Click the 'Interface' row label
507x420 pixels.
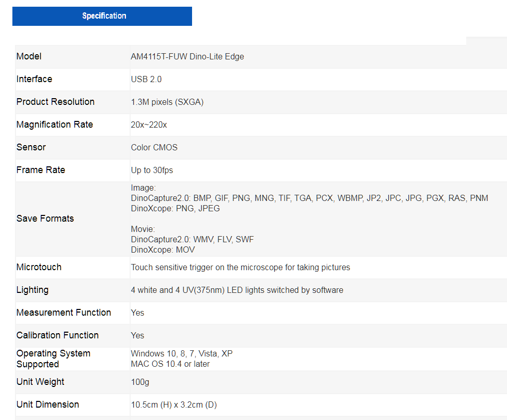34,79
